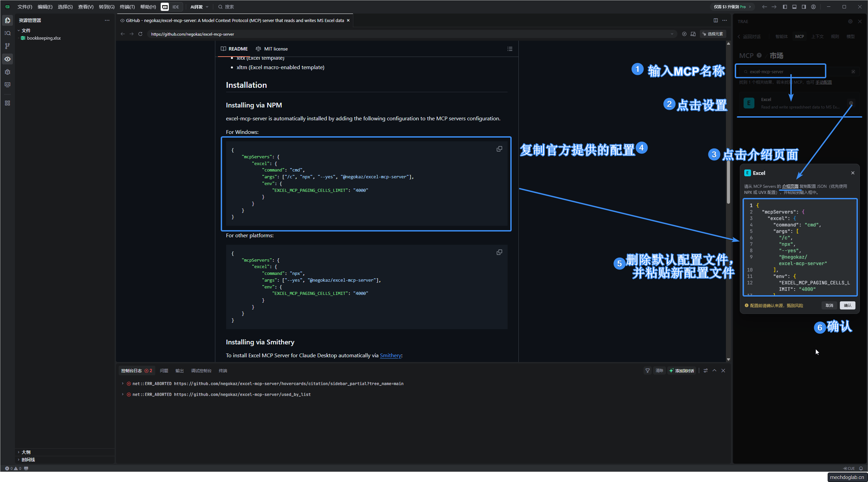
Task: Expand the first ERR_ABORTED log entry
Action: (123, 384)
